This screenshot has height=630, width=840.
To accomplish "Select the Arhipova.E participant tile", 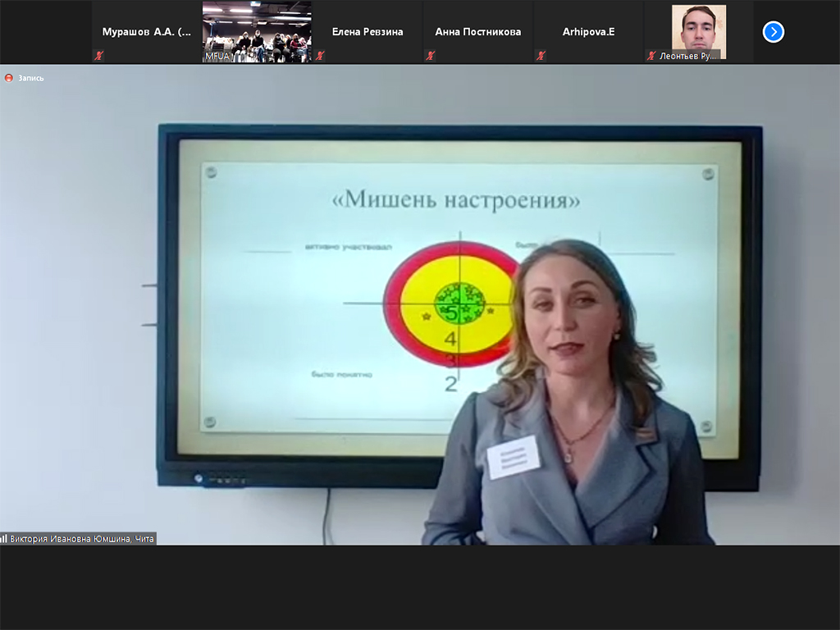I will pyautogui.click(x=588, y=32).
